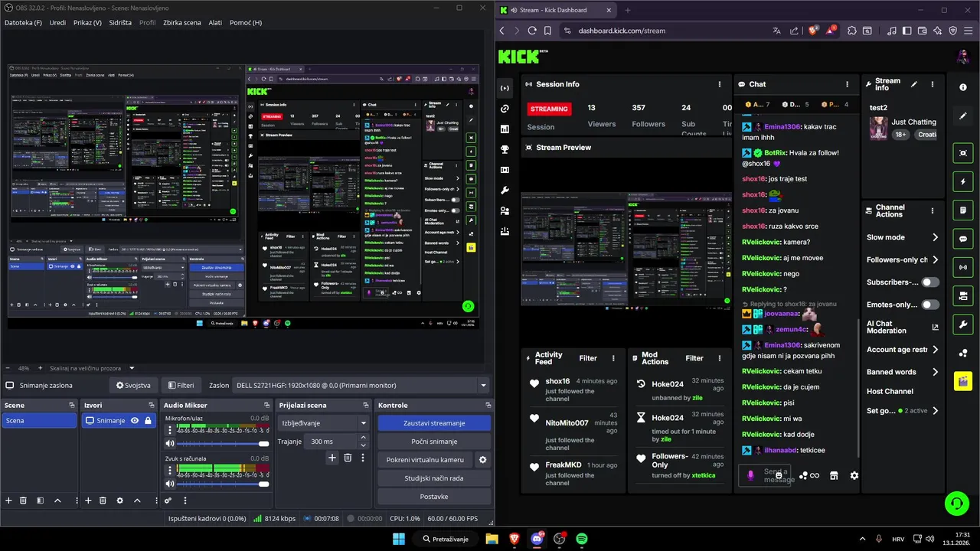Unlock Snimanje source with lock icon
Viewport: 980px width, 551px height.
pyautogui.click(x=148, y=420)
